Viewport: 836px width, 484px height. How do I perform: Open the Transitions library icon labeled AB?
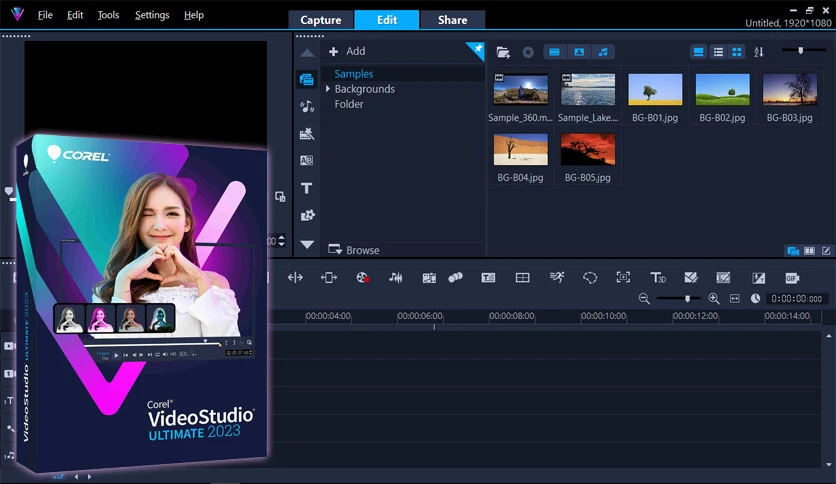pyautogui.click(x=307, y=160)
